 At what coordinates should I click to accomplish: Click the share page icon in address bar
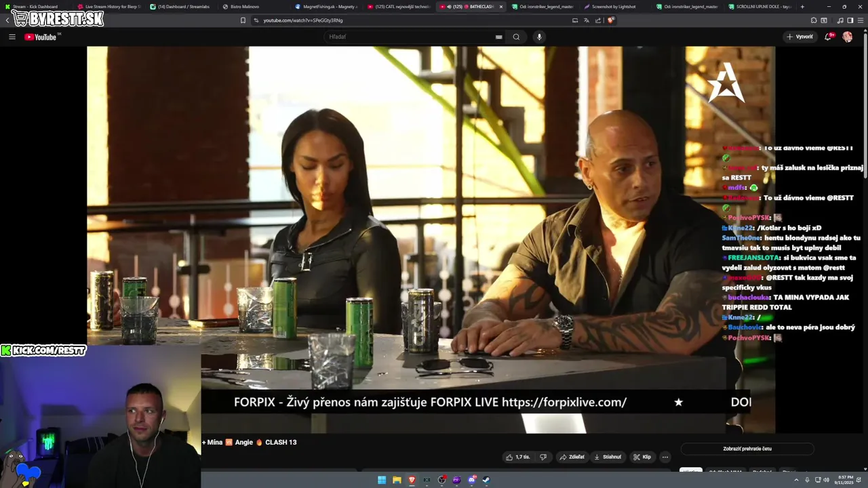tap(598, 20)
